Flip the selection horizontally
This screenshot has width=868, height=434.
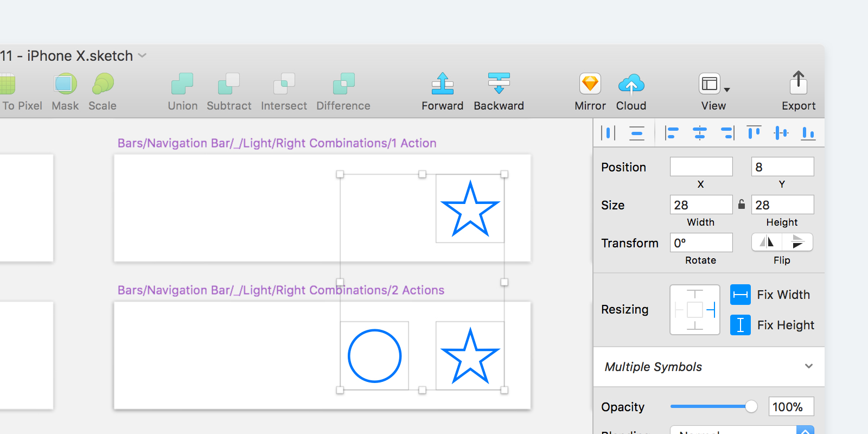pyautogui.click(x=767, y=242)
